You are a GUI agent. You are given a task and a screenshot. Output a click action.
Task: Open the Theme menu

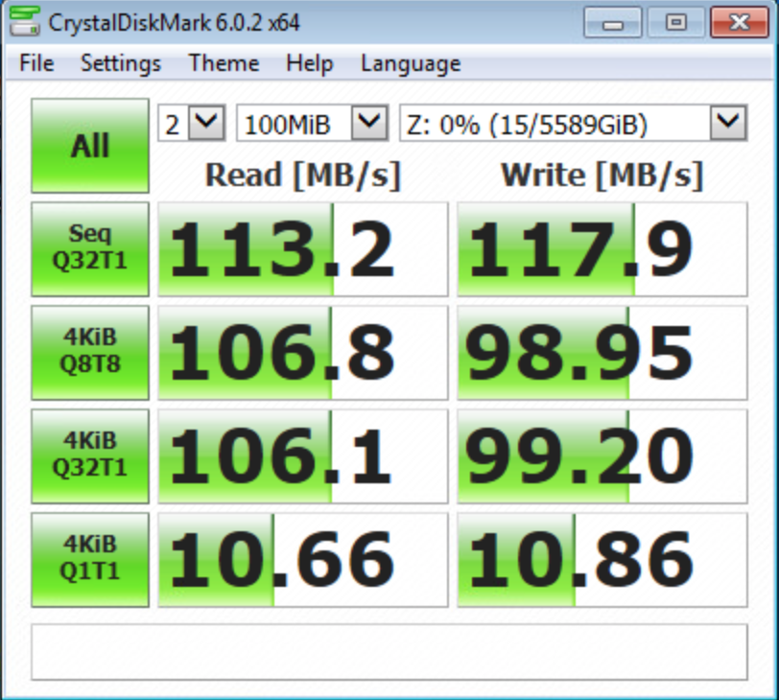pyautogui.click(x=224, y=63)
